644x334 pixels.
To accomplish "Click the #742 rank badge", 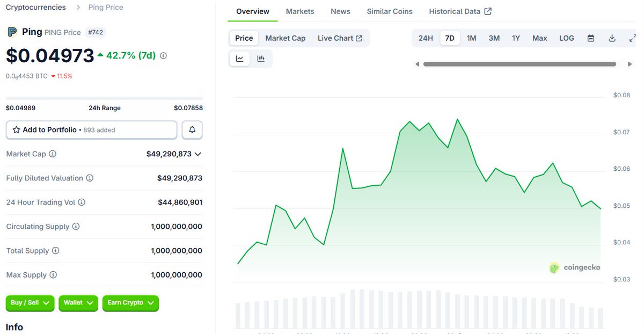I will click(x=95, y=32).
